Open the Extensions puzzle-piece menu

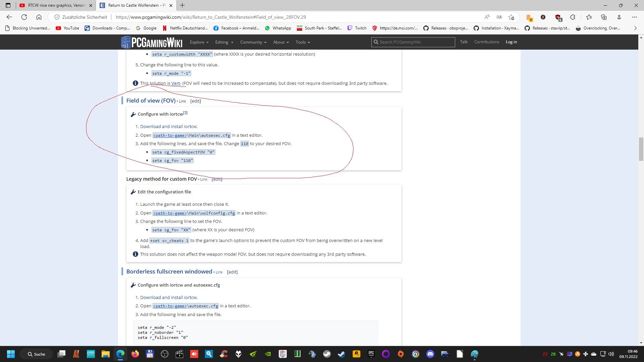(573, 17)
